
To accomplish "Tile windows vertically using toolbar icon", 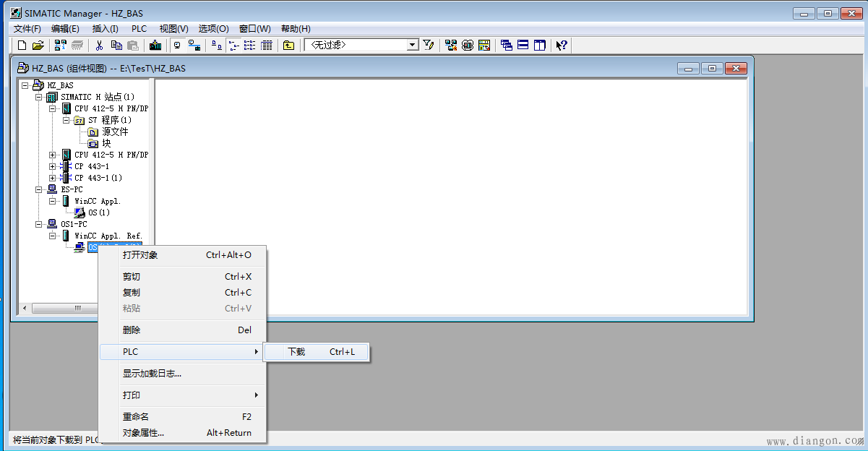I will coord(540,45).
